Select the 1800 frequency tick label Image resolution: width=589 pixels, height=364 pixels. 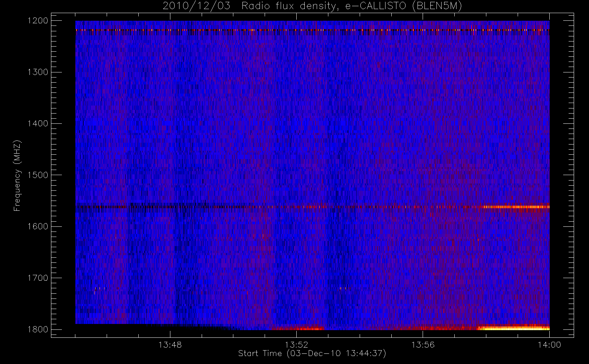(38, 329)
